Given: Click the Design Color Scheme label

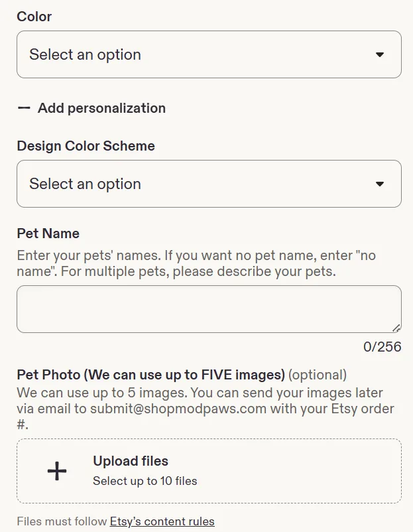Looking at the screenshot, I should point(86,146).
